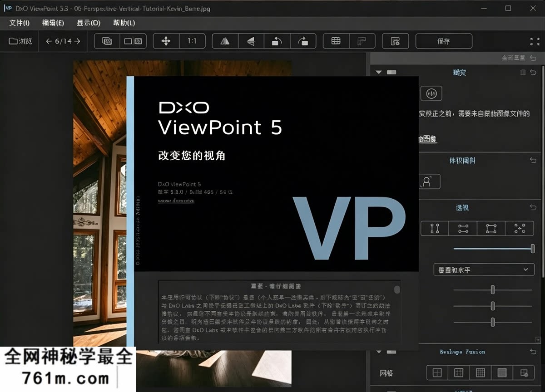
Task: Adjust the third slider below 垂直和水平
Action: coord(493,322)
